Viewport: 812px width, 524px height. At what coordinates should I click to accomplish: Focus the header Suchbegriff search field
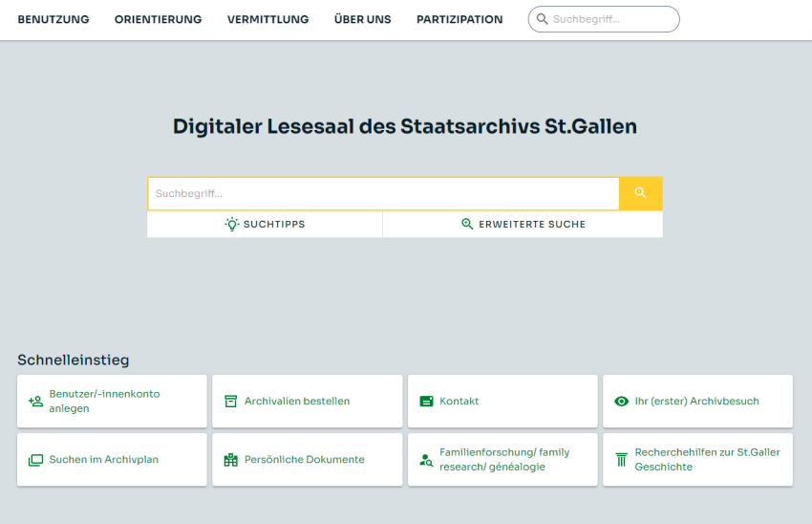point(604,19)
